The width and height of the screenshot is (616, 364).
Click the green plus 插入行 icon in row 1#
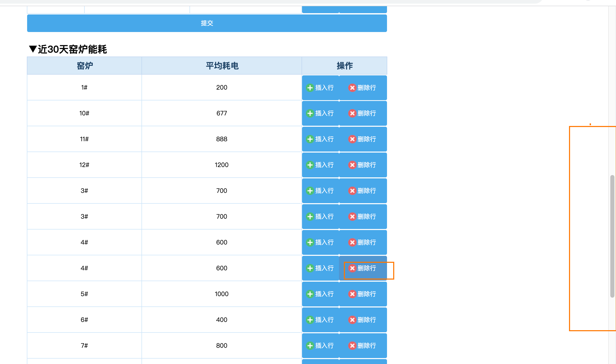pos(310,88)
